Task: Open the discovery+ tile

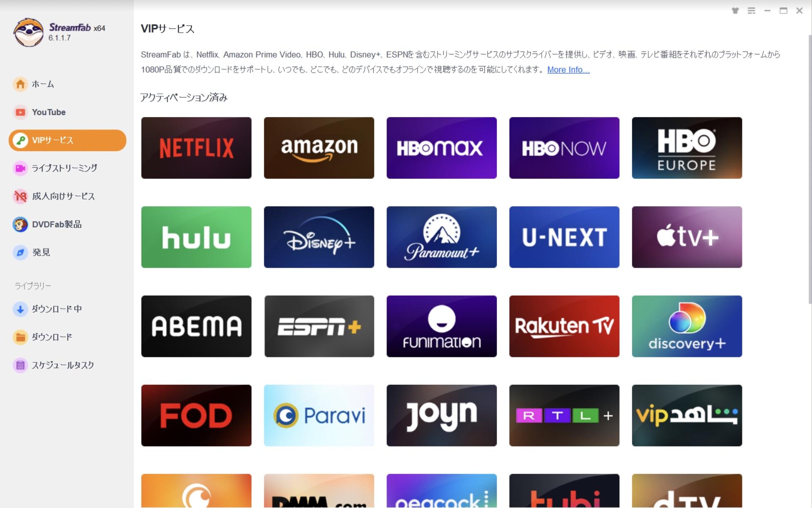Action: (x=687, y=326)
